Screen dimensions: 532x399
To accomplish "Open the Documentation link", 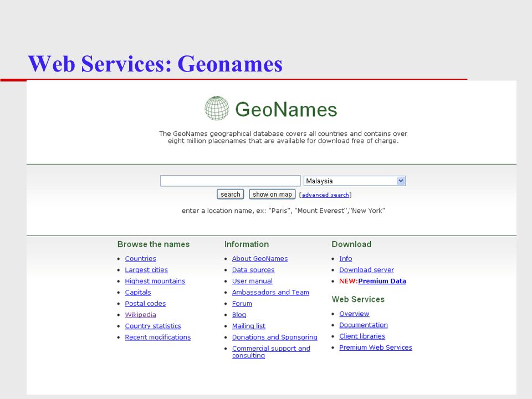I will pyautogui.click(x=364, y=325).
